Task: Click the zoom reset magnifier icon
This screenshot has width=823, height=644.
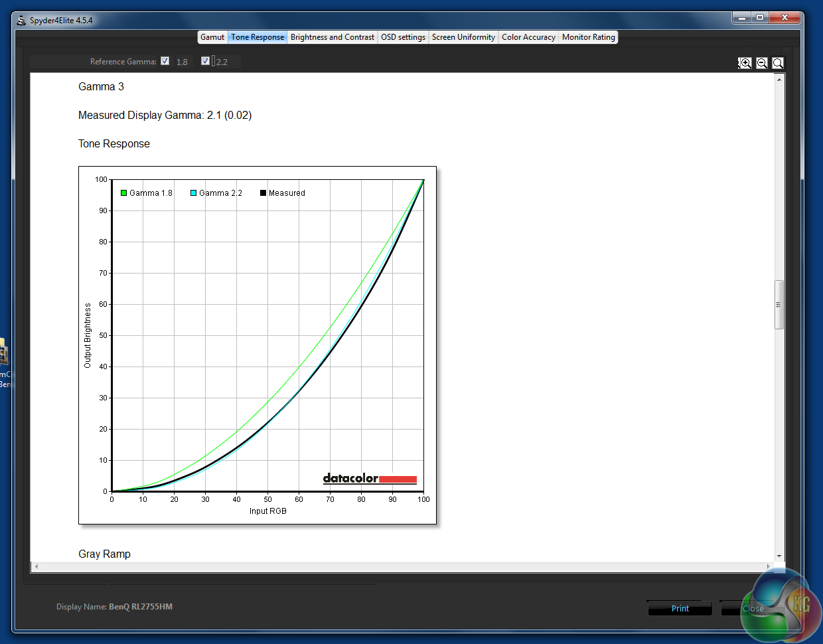Action: tap(778, 63)
